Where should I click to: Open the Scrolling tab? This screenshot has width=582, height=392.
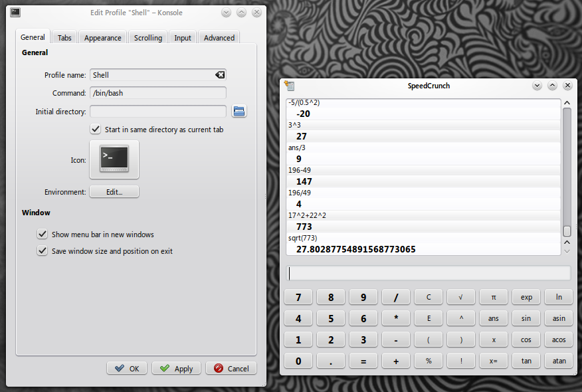click(147, 37)
